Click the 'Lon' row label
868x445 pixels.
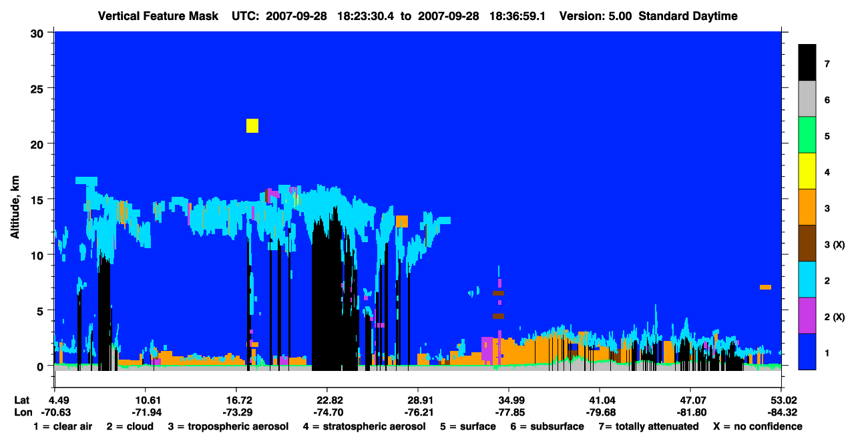coord(22,412)
